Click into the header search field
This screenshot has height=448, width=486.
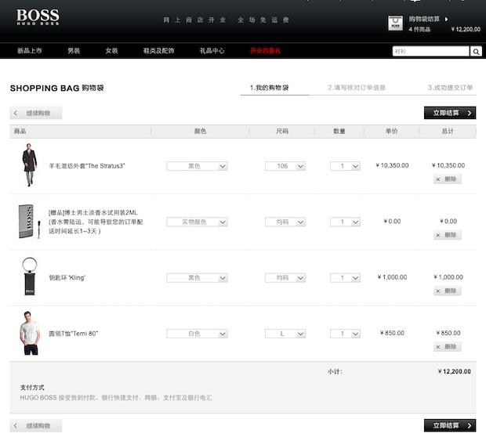tap(430, 51)
